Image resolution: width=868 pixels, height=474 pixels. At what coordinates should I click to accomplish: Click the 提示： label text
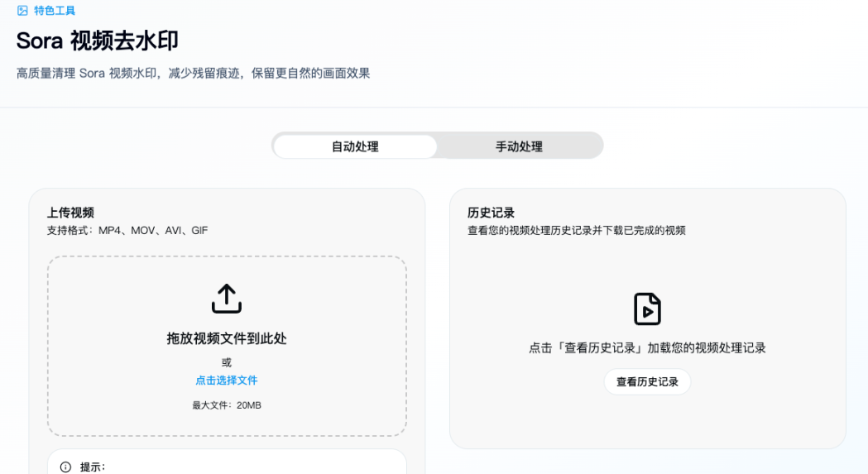click(93, 467)
